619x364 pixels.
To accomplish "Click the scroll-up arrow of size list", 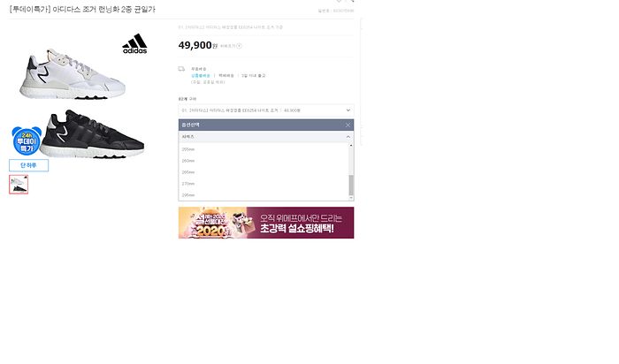I will click(351, 146).
